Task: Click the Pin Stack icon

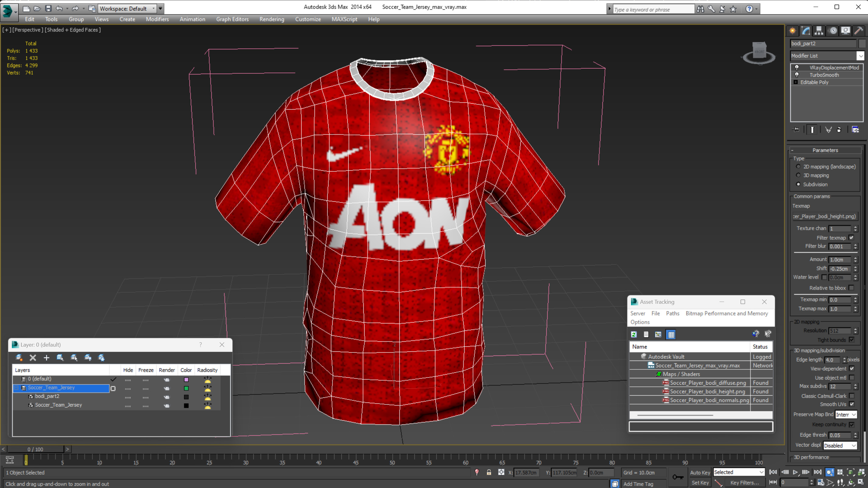Action: point(796,129)
